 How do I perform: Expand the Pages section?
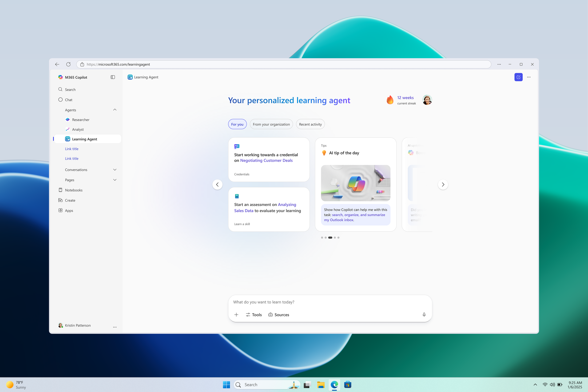click(115, 180)
